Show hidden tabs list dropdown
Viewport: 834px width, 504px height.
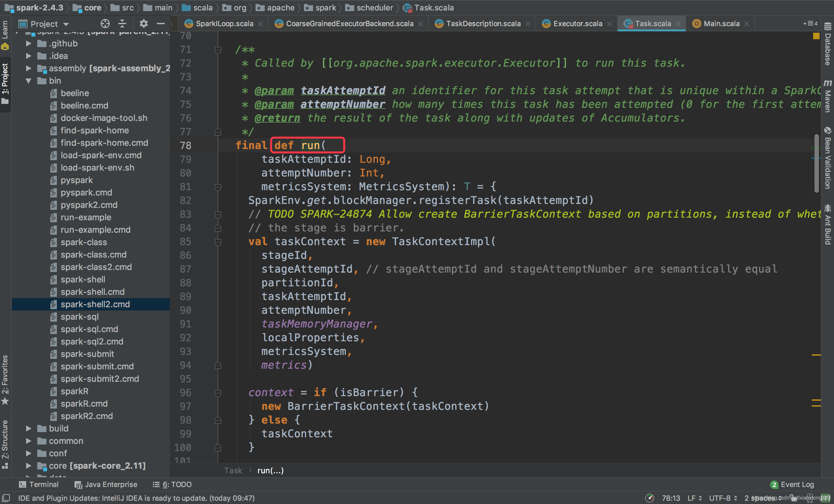point(810,23)
